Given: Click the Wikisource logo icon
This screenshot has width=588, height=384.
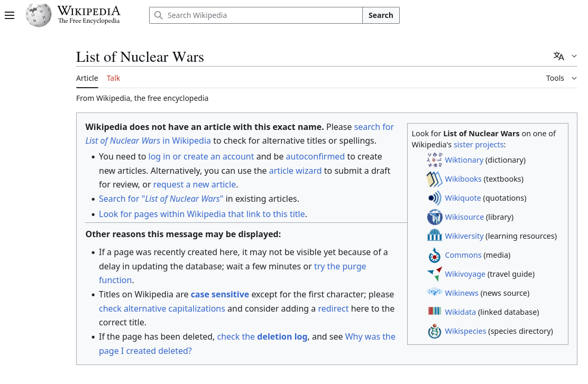Looking at the screenshot, I should coord(435,217).
